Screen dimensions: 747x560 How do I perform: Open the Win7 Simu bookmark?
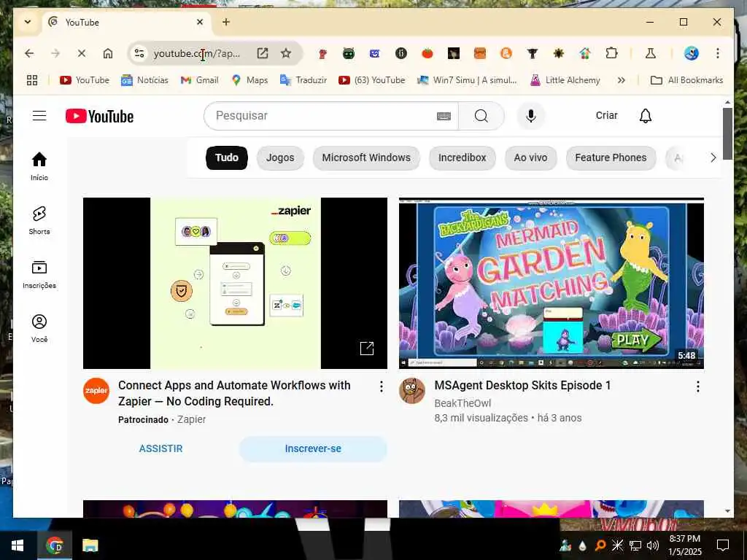pyautogui.click(x=467, y=80)
